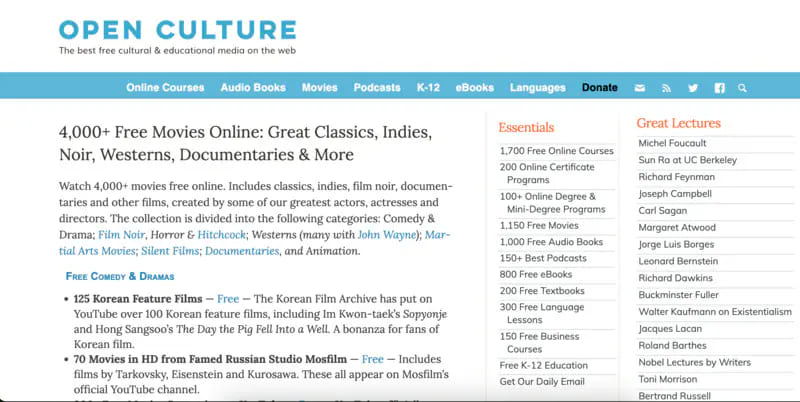Image resolution: width=800 pixels, height=402 pixels.
Task: Click the Donate button in navbar
Action: click(x=600, y=88)
